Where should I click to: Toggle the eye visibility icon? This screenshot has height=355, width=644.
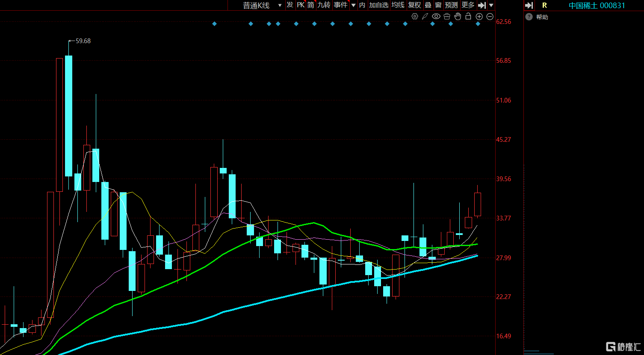[436, 16]
